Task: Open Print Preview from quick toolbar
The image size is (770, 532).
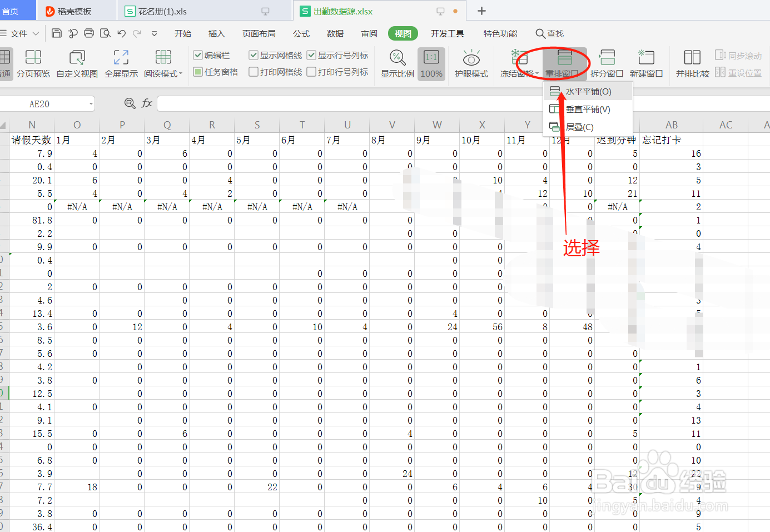Action: (105, 33)
